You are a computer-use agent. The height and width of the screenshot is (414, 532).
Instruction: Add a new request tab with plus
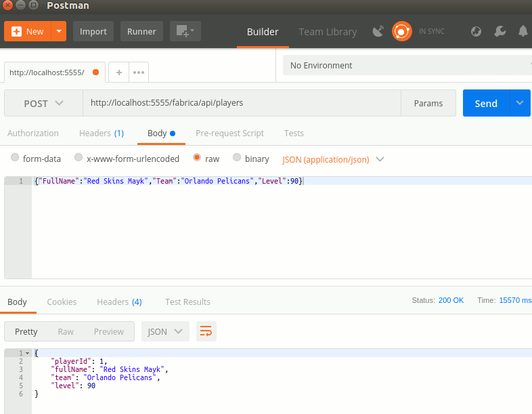click(118, 72)
